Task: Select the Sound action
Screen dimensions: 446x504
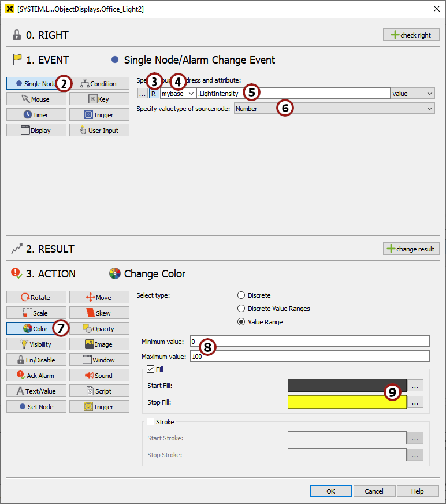Action: (99, 376)
